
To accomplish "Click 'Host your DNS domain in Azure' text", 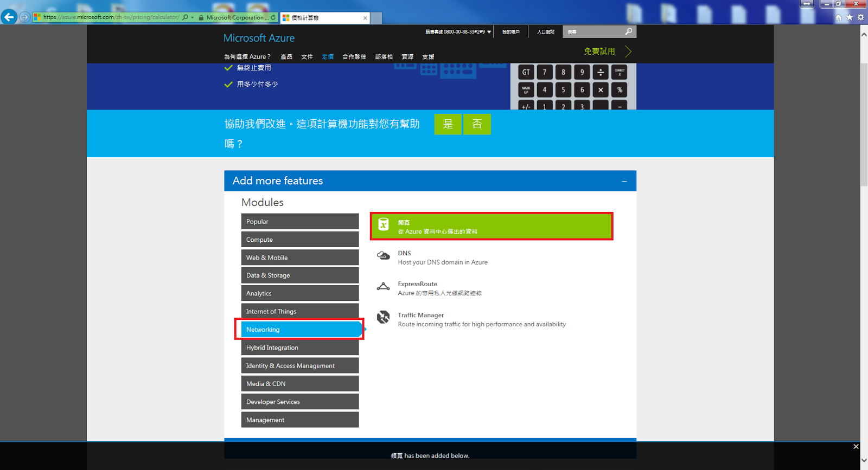I will point(443,262).
